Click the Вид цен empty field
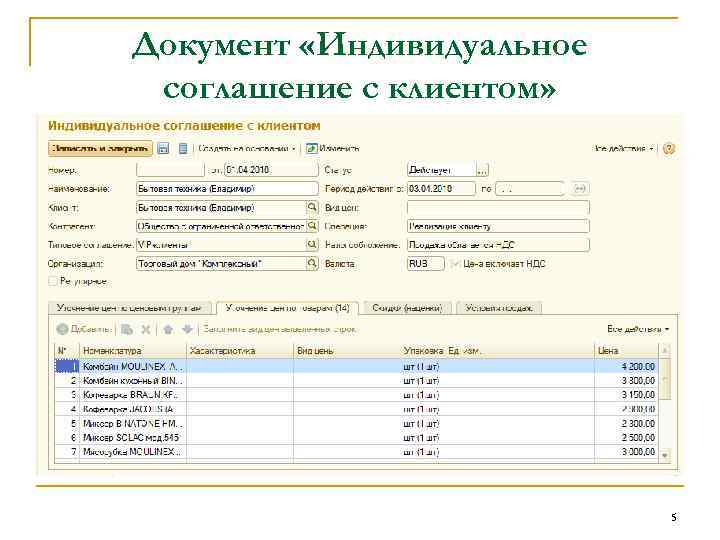Image resolution: width=720 pixels, height=540 pixels. 498,208
